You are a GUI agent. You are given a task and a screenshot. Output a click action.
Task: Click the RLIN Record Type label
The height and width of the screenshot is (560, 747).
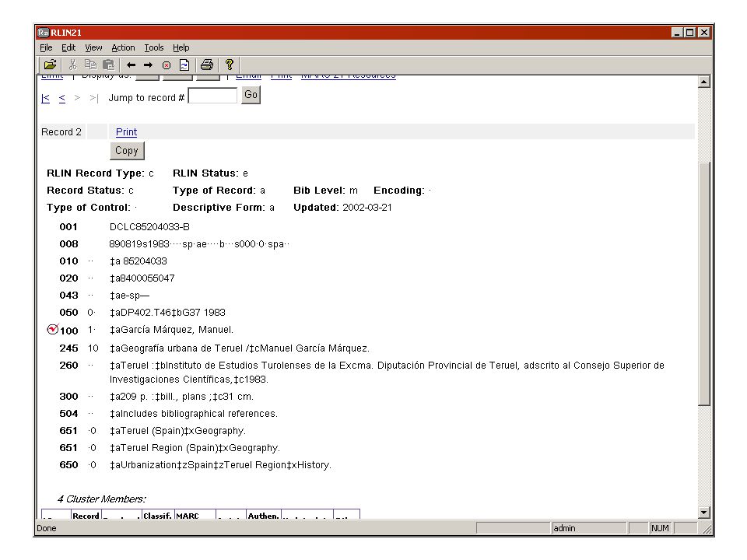click(95, 173)
